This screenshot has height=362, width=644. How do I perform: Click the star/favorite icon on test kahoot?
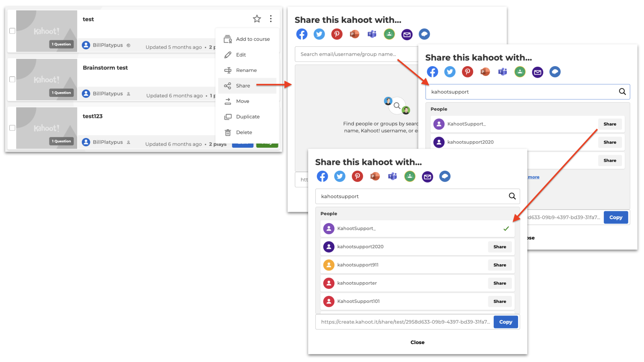click(x=256, y=18)
